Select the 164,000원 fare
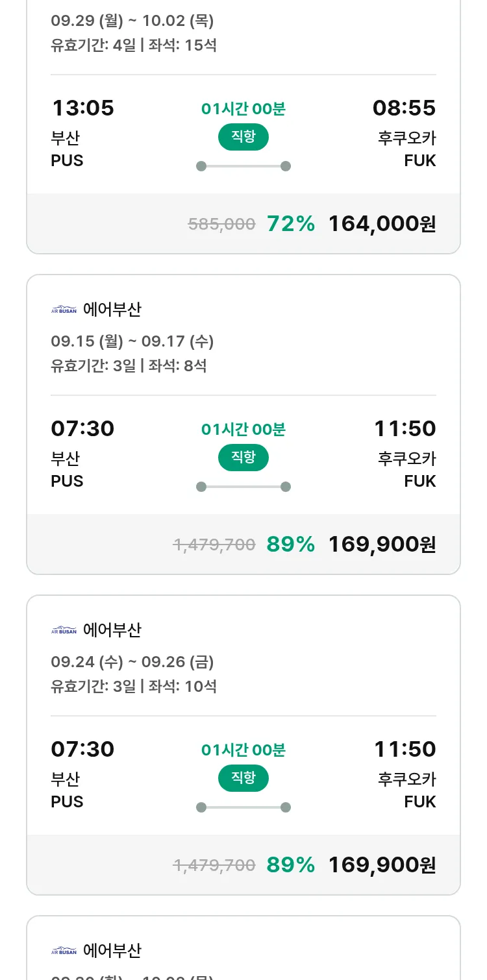487x980 pixels. tap(382, 224)
